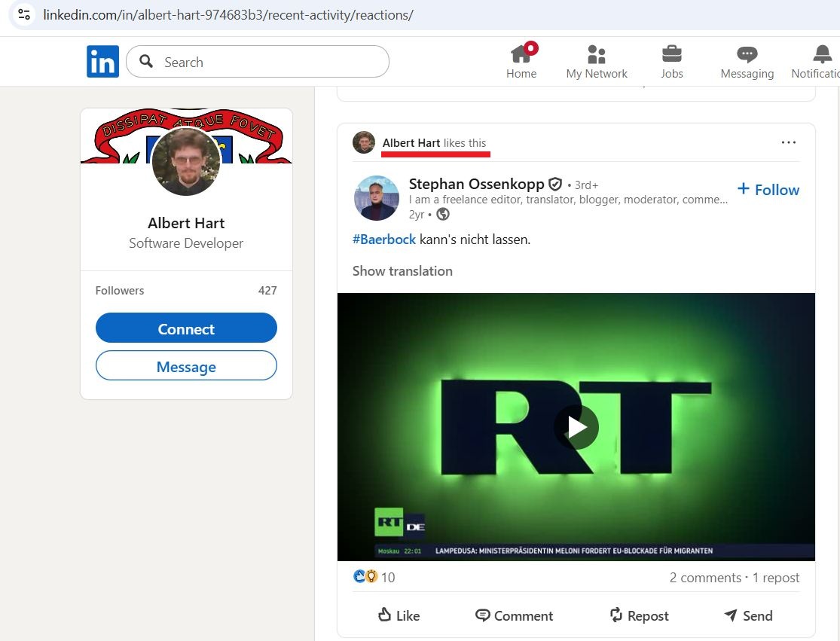
Task: Click the verified badge next to Stephan Ossenkopp
Action: click(555, 184)
